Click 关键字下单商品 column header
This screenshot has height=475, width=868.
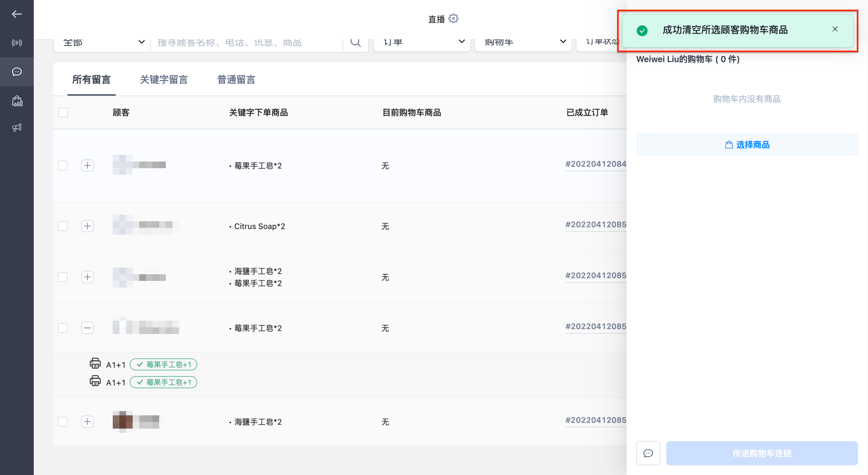[258, 112]
